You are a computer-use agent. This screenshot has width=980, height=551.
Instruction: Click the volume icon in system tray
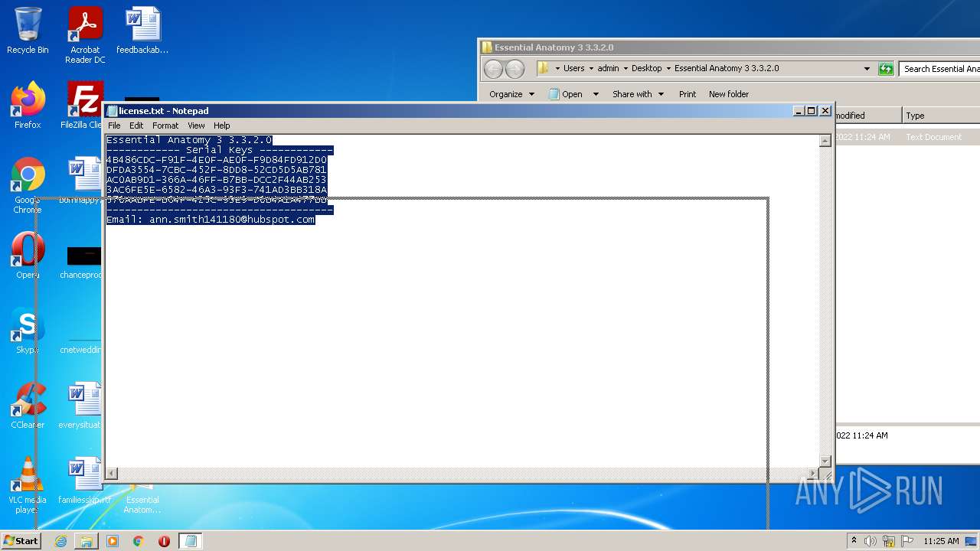[871, 541]
